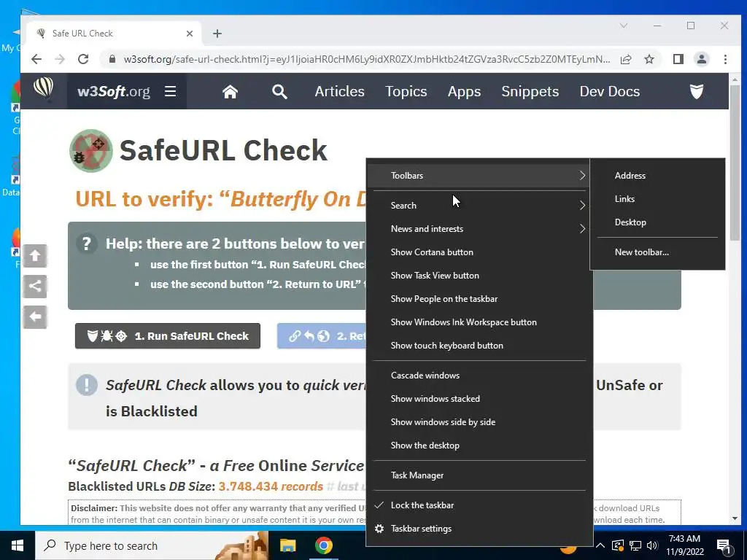This screenshot has width=747, height=560.
Task: Click the page vertical scrollbar thumb
Action: (735, 163)
